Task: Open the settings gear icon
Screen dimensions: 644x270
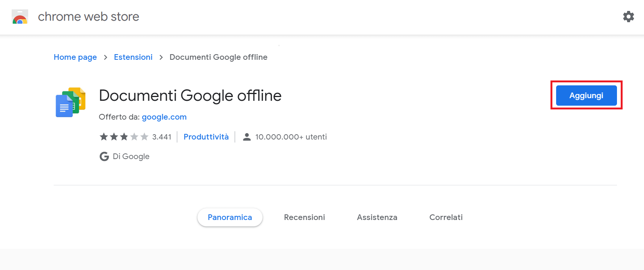Action: coord(628,17)
